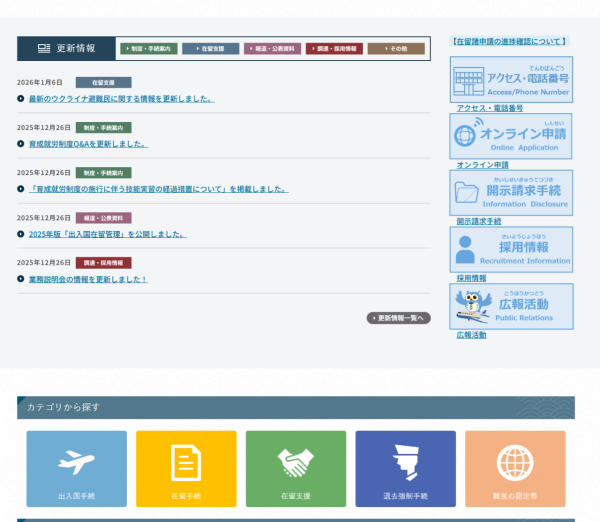Filter updates by 調達・採用情報 tab

pos(334,49)
